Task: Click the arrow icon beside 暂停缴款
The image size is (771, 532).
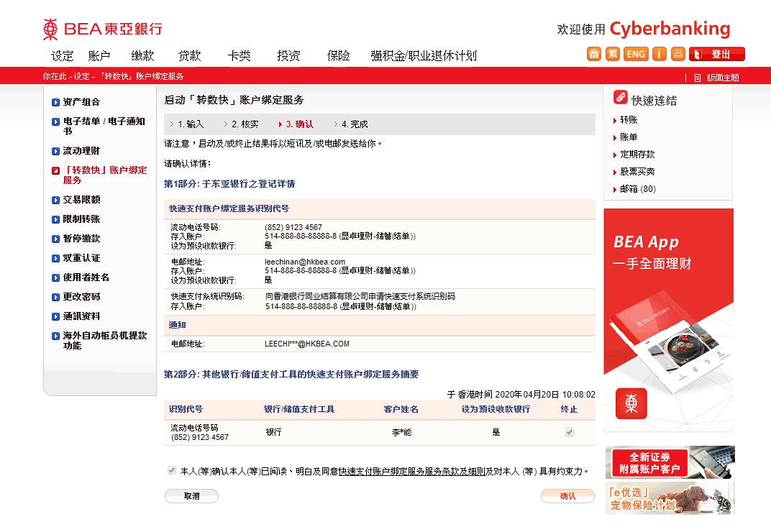Action: click(x=55, y=239)
